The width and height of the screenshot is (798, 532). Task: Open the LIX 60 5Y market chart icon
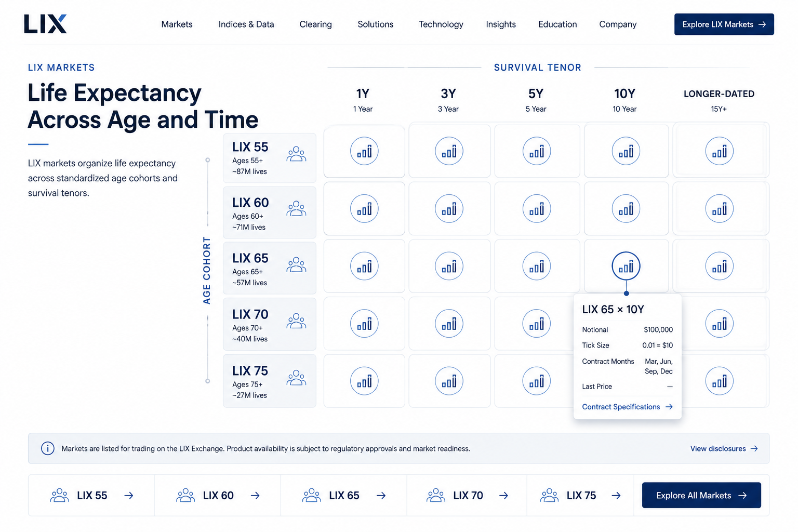tap(537, 209)
